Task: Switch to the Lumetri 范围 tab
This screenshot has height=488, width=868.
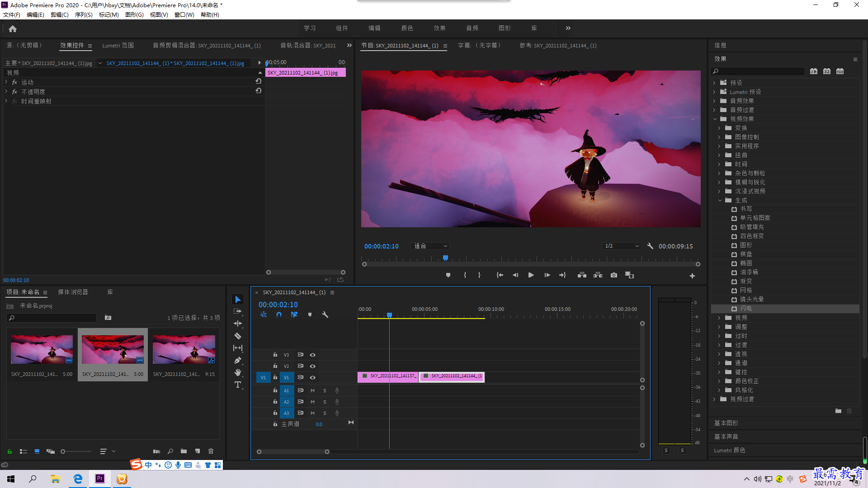Action: [x=118, y=46]
